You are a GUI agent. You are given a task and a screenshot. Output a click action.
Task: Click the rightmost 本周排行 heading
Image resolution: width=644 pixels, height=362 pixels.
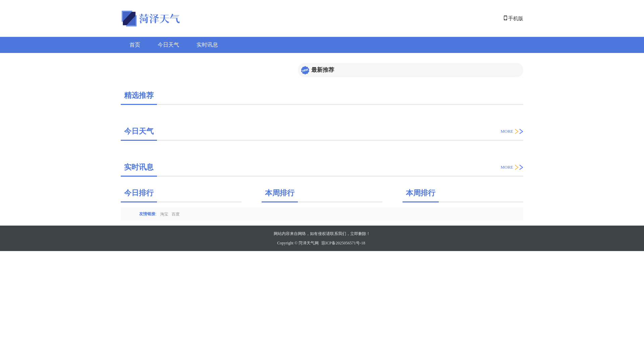pos(421,193)
